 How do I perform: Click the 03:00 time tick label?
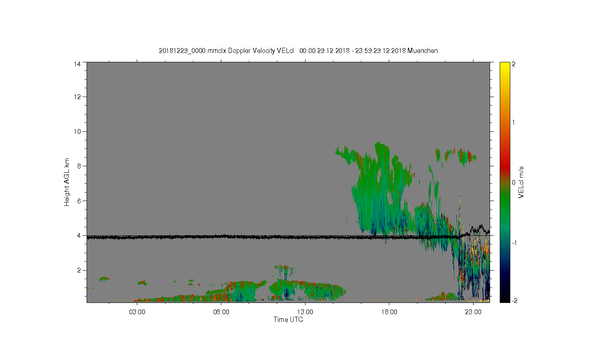click(137, 312)
